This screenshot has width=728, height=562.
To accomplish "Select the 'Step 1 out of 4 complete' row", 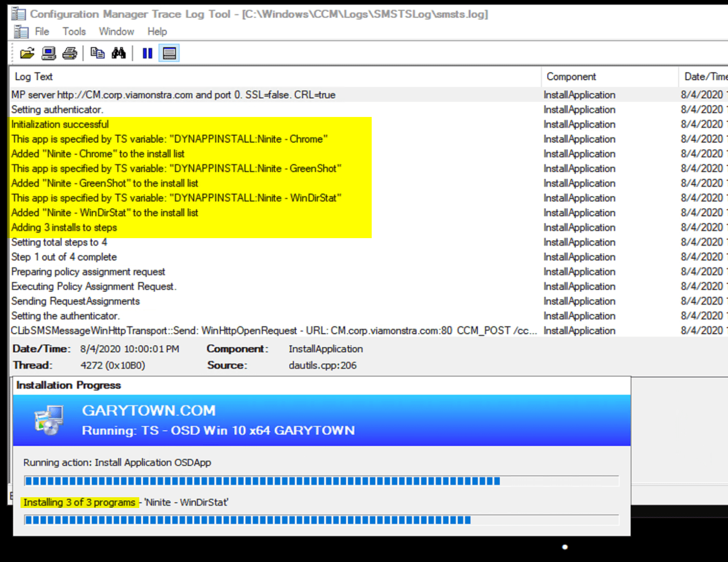I will coord(64,257).
